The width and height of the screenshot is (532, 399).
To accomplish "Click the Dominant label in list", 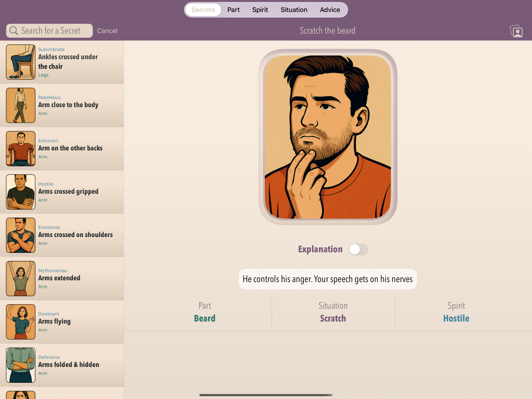I will click(49, 314).
